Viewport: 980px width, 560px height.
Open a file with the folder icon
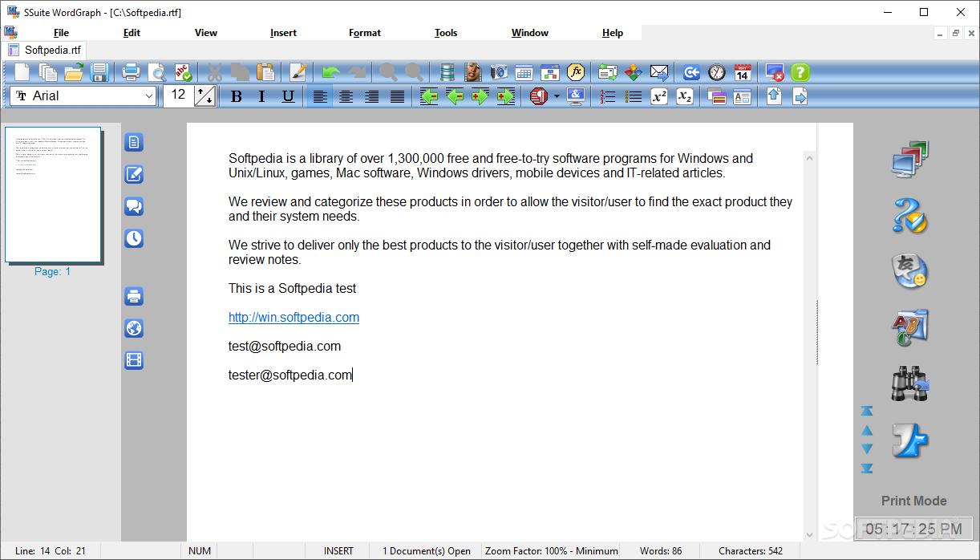tap(74, 72)
